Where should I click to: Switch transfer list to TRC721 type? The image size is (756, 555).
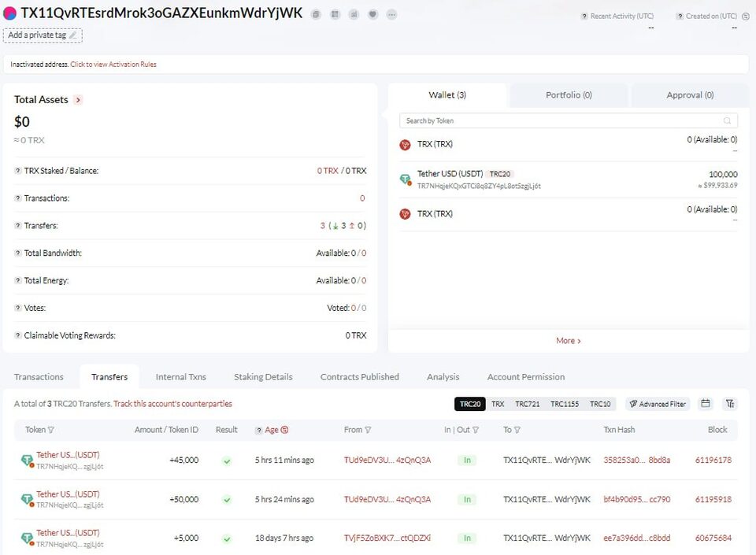click(x=528, y=404)
